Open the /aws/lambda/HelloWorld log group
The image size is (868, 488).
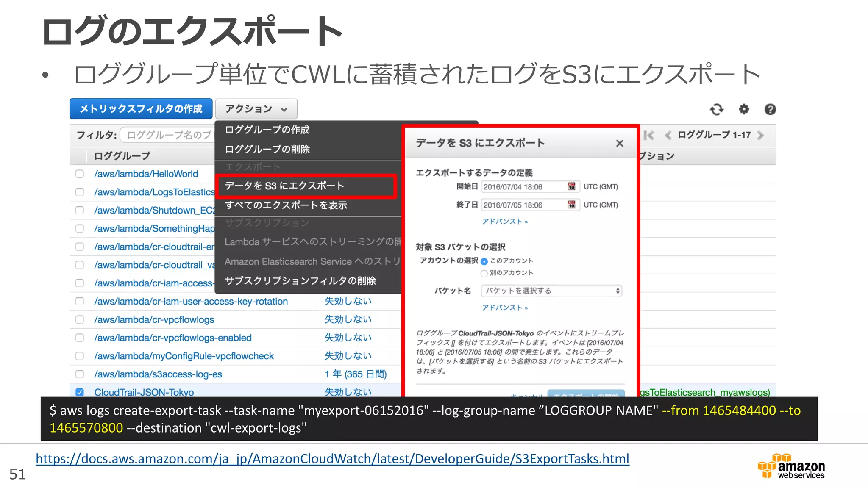click(x=146, y=174)
